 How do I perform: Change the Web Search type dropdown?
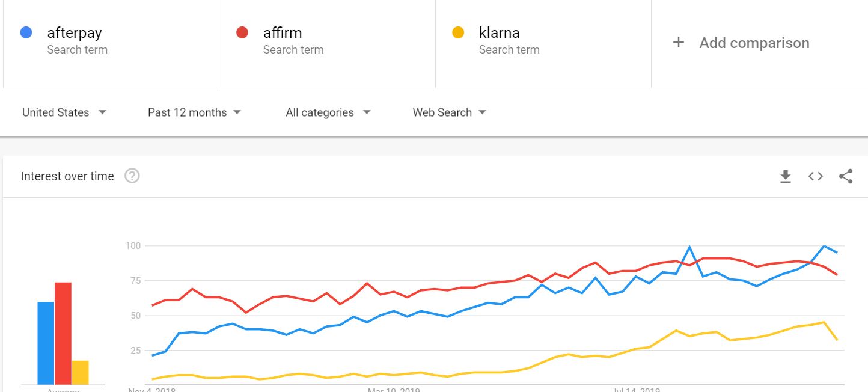(449, 112)
